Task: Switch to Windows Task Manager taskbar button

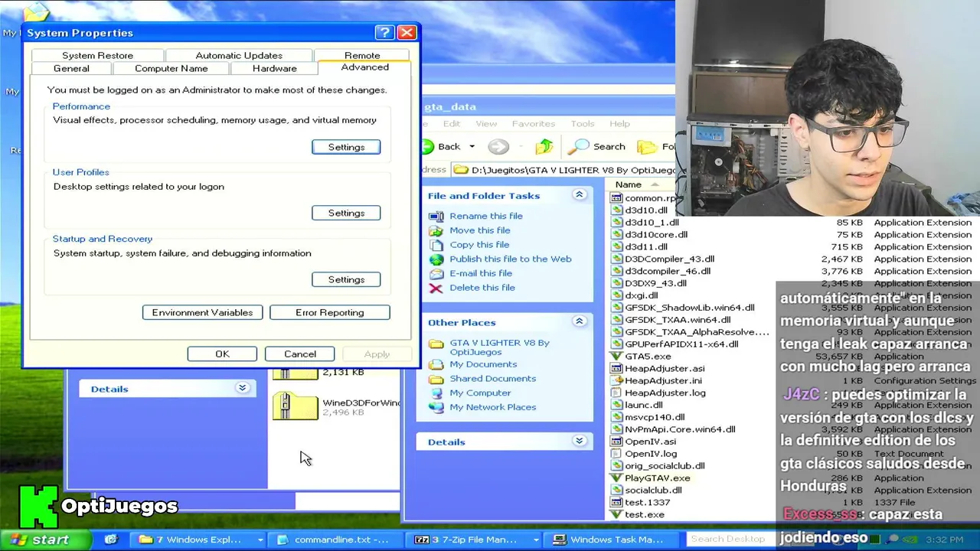Action: click(610, 540)
